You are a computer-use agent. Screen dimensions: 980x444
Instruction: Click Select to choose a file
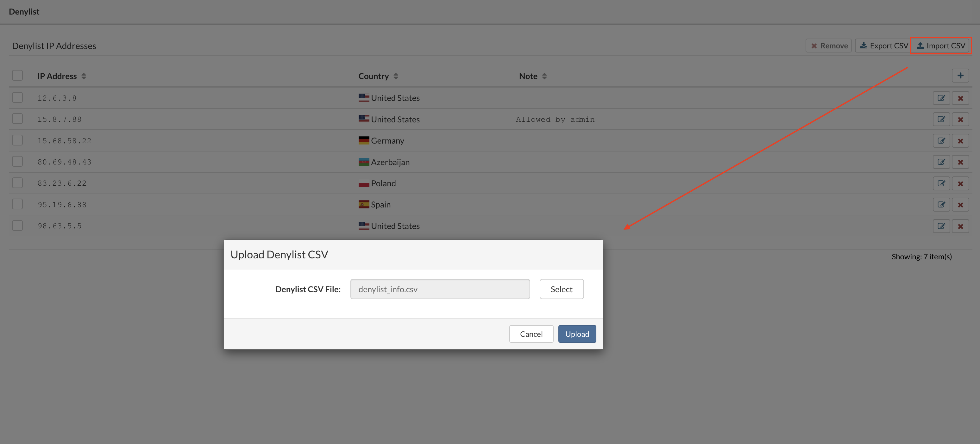(561, 289)
